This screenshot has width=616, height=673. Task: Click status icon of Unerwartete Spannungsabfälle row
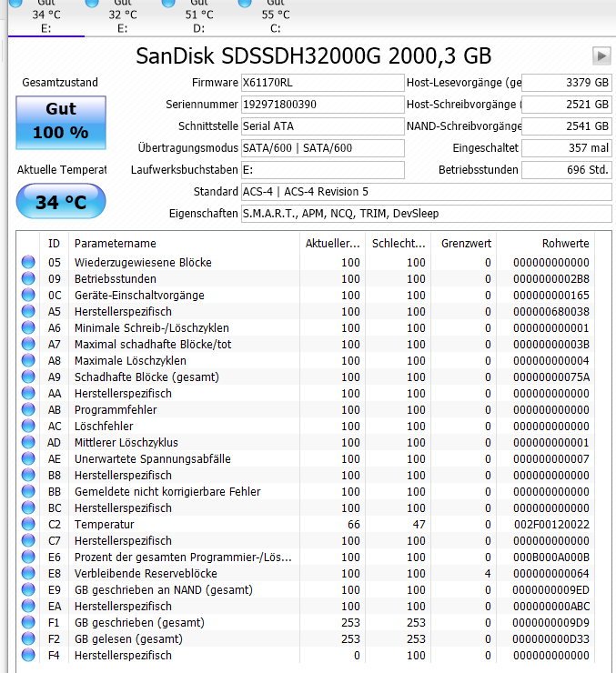click(x=28, y=459)
